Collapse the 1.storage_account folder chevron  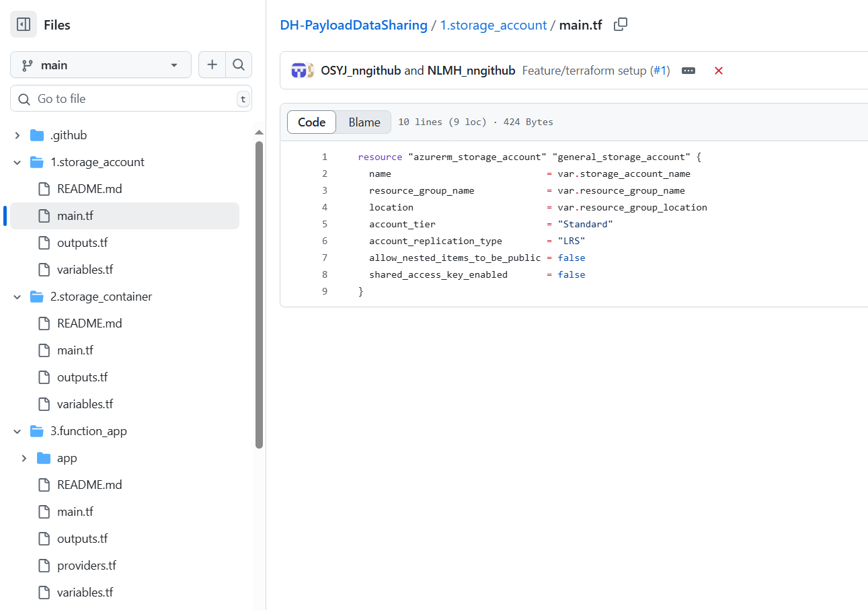(17, 162)
